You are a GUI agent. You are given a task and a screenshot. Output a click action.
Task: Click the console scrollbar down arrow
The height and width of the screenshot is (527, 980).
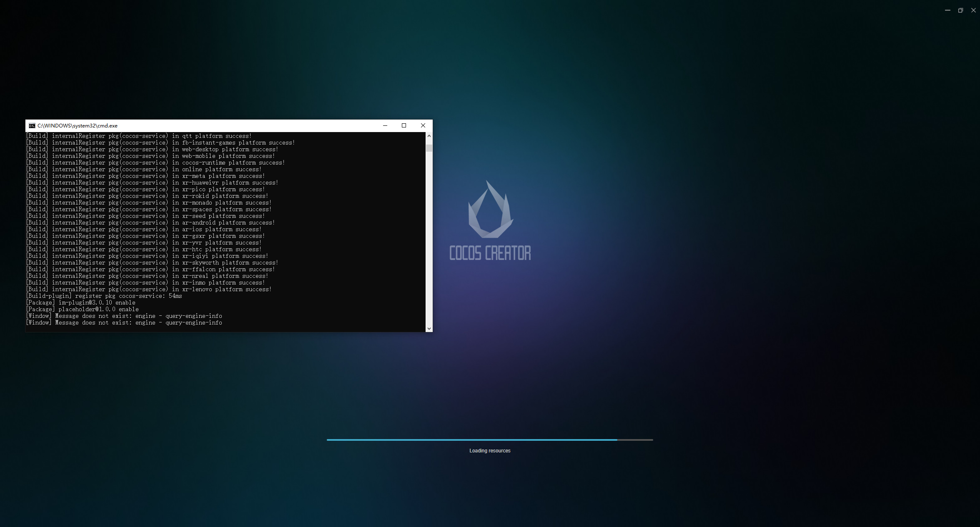(429, 328)
